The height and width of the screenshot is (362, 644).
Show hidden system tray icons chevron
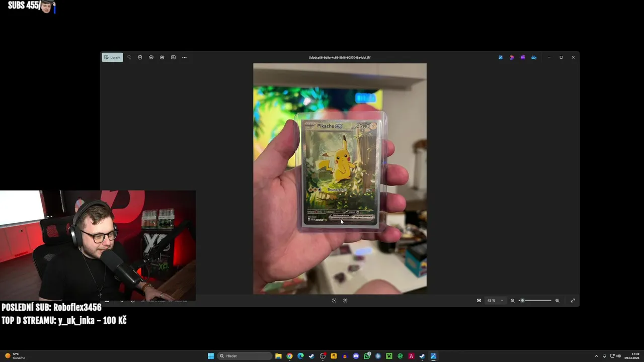coord(596,356)
